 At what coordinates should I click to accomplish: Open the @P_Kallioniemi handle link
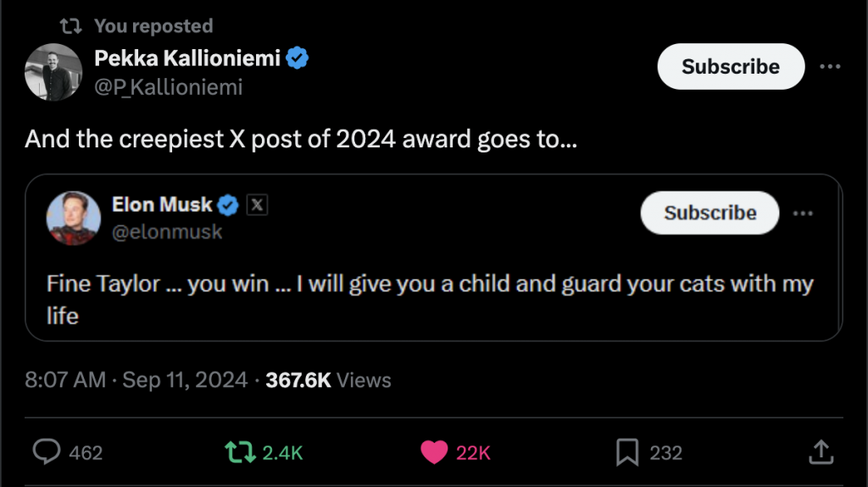point(169,87)
